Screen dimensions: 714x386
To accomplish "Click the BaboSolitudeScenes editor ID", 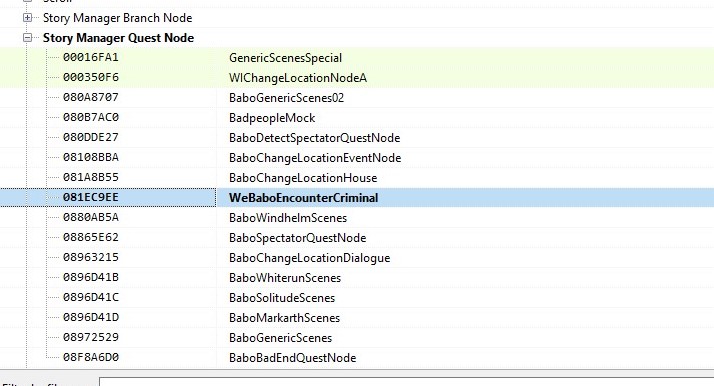I will tap(282, 298).
